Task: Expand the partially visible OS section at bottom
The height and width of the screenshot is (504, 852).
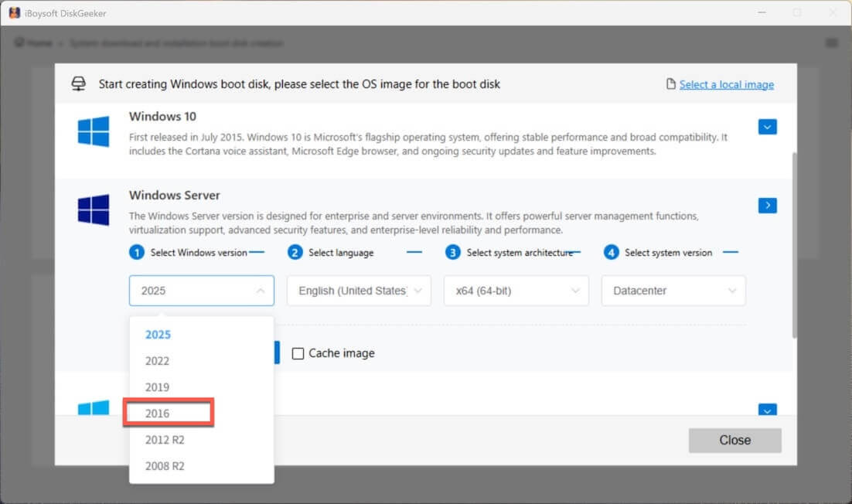Action: click(x=767, y=410)
